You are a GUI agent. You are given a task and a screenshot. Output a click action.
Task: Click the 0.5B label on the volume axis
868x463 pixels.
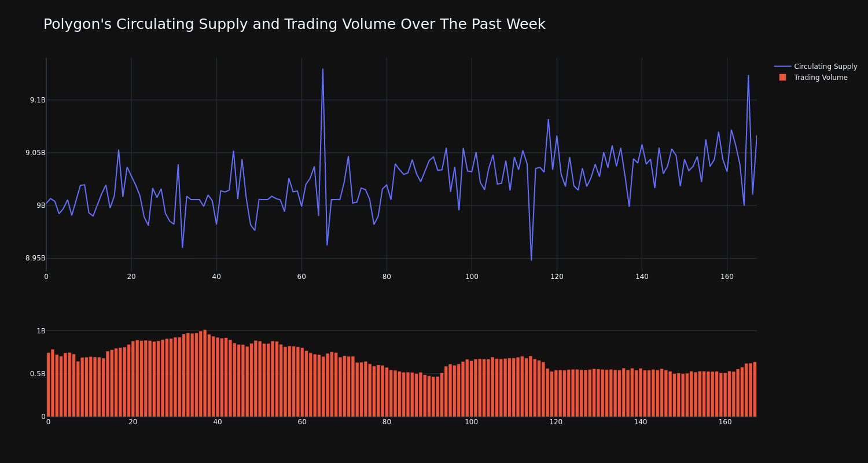click(x=38, y=374)
